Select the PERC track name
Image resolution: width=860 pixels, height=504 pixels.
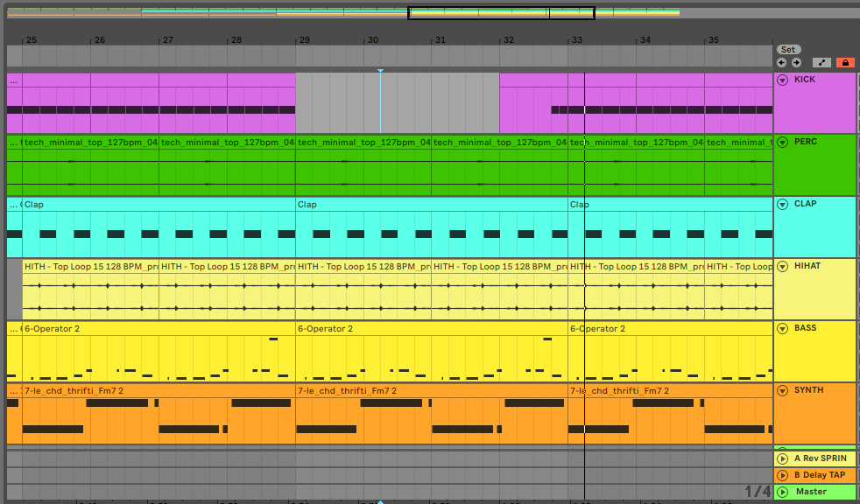(806, 142)
